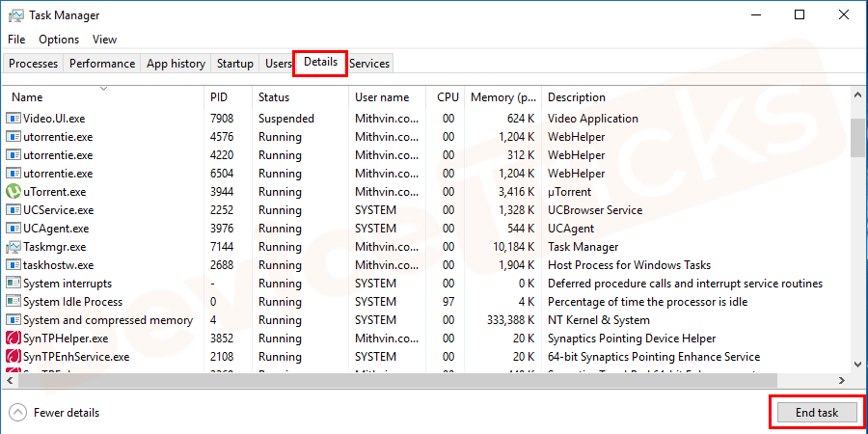The width and height of the screenshot is (868, 434).
Task: Click the Suspended status cell
Action: [x=286, y=119]
